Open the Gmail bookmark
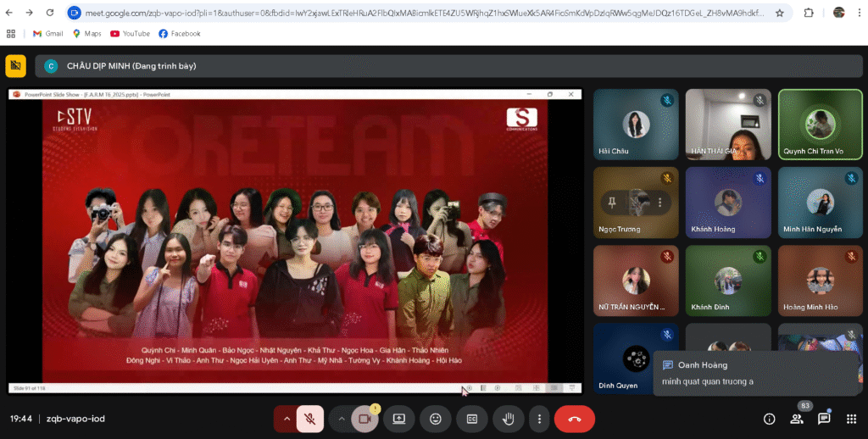868x439 pixels. tap(47, 34)
